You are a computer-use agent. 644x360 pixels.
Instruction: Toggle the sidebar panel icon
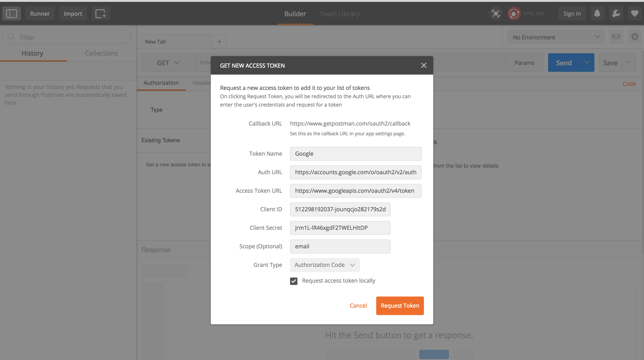click(12, 13)
